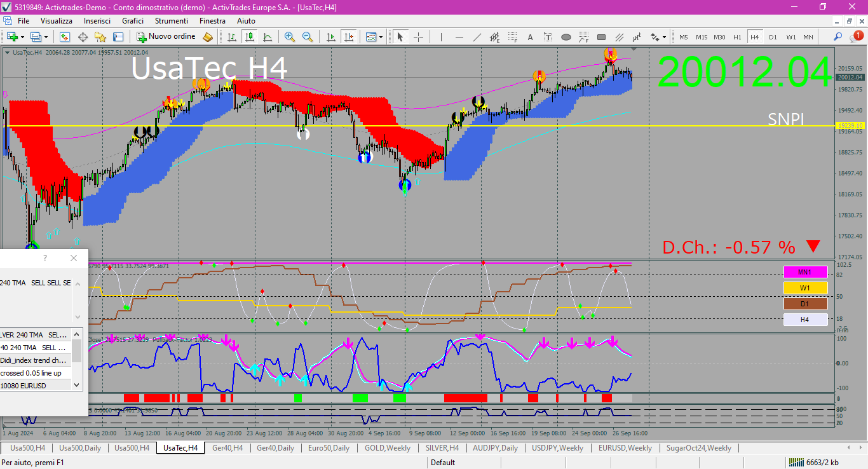This screenshot has height=469, width=868.
Task: Open the search magnifier icon
Action: tap(838, 37)
